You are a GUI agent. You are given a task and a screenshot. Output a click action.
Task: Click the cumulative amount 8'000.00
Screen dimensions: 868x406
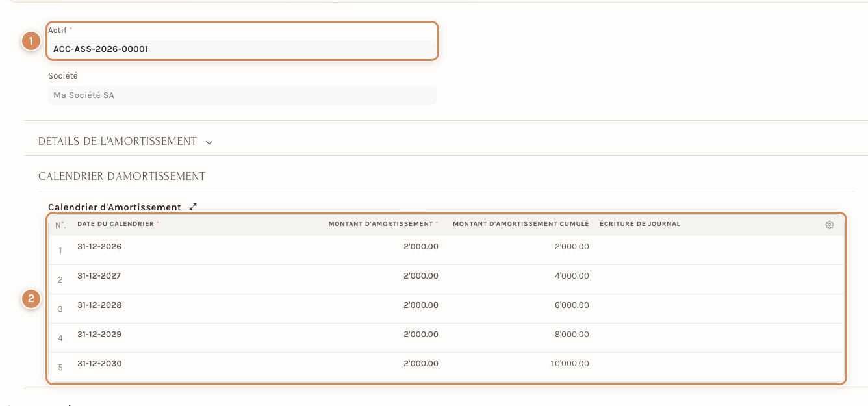click(572, 335)
